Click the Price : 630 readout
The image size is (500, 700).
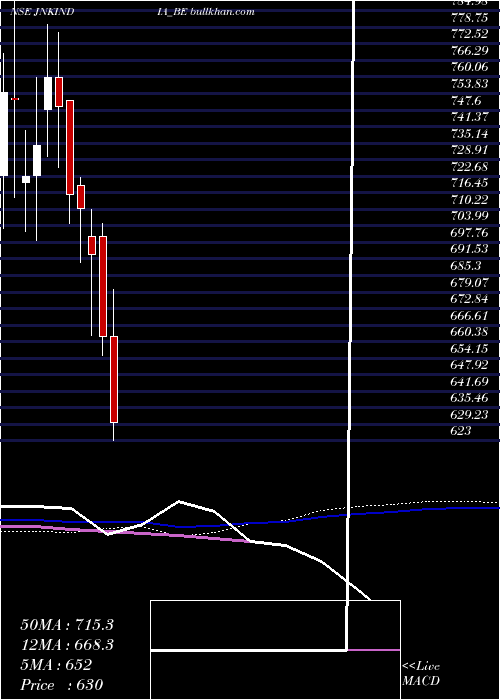click(x=62, y=685)
